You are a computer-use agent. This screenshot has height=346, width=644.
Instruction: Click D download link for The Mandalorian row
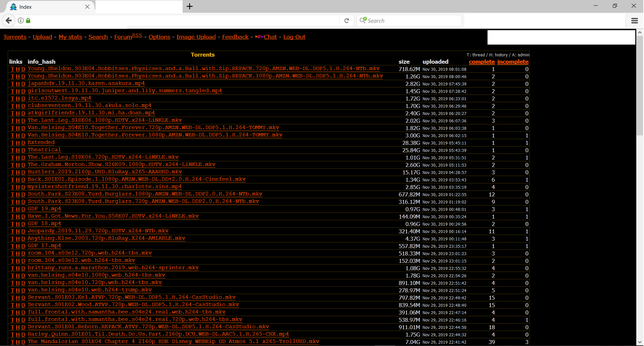click(x=23, y=342)
